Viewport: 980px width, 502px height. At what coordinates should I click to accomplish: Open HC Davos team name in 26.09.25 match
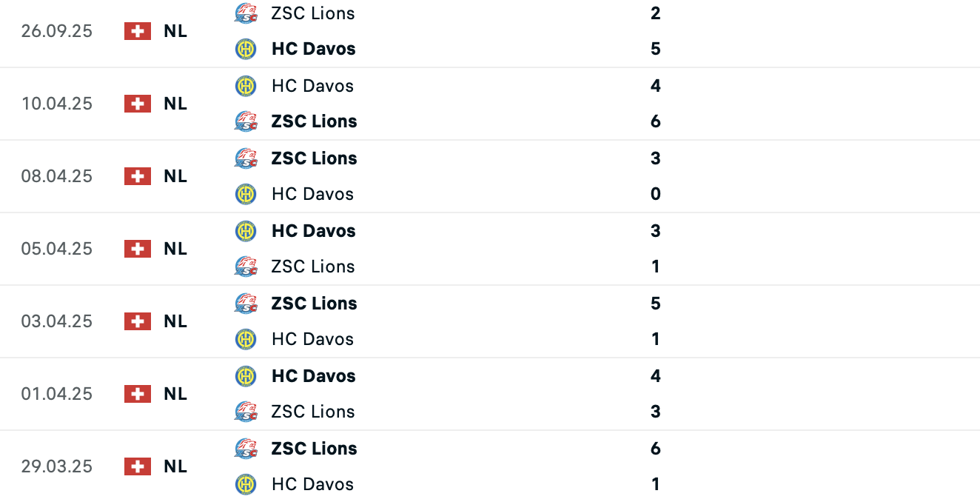pos(313,49)
